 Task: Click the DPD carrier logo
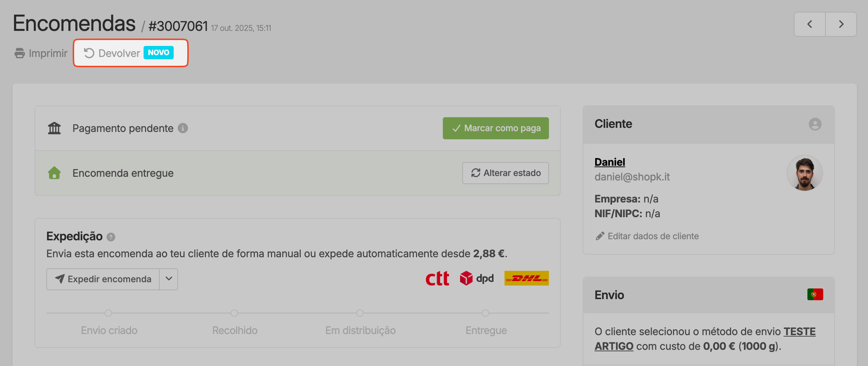tap(477, 279)
